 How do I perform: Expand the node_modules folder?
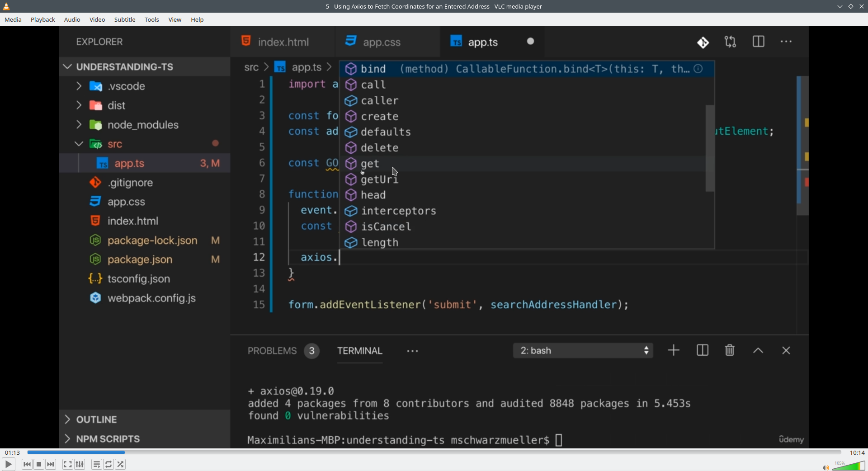(79, 125)
